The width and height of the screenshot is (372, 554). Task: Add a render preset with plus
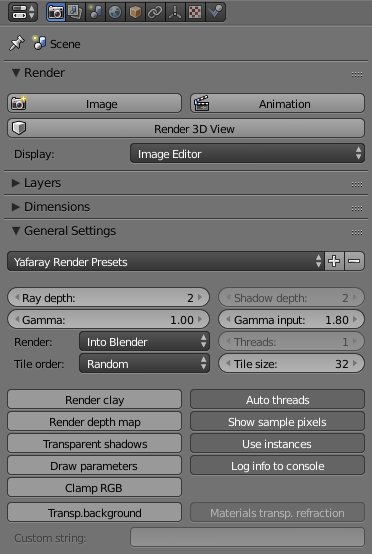(x=334, y=261)
